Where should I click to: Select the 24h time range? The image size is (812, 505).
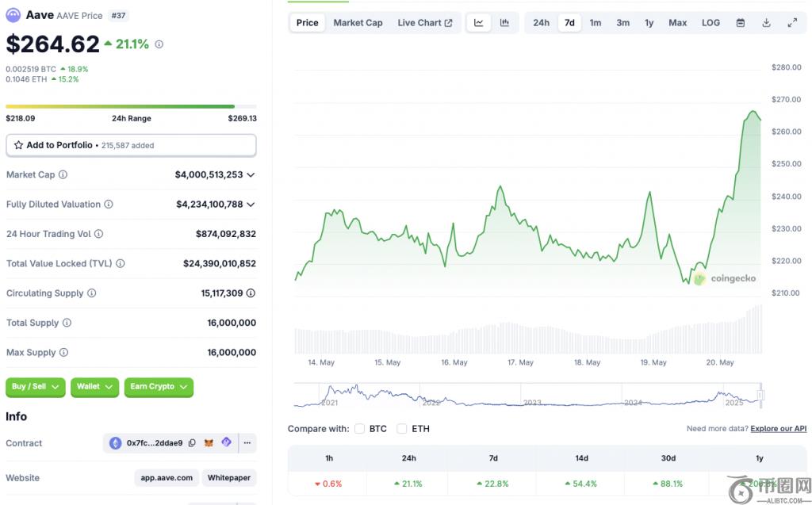tap(541, 23)
